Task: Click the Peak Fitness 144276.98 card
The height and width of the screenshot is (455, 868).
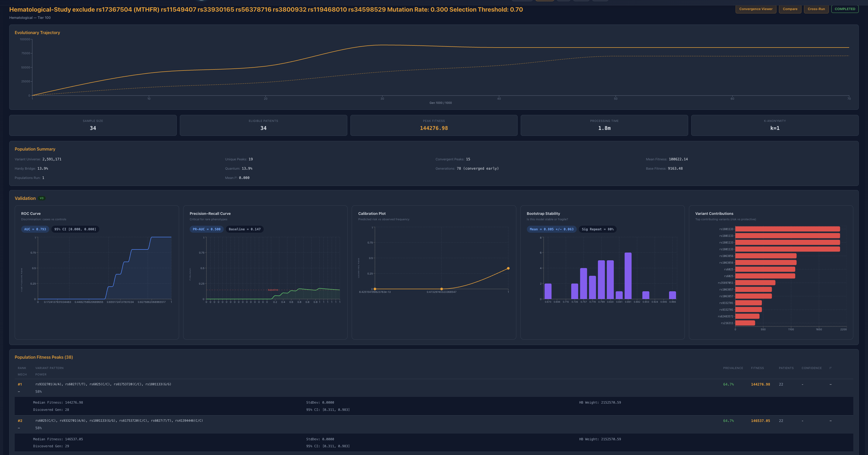Action: [x=434, y=125]
